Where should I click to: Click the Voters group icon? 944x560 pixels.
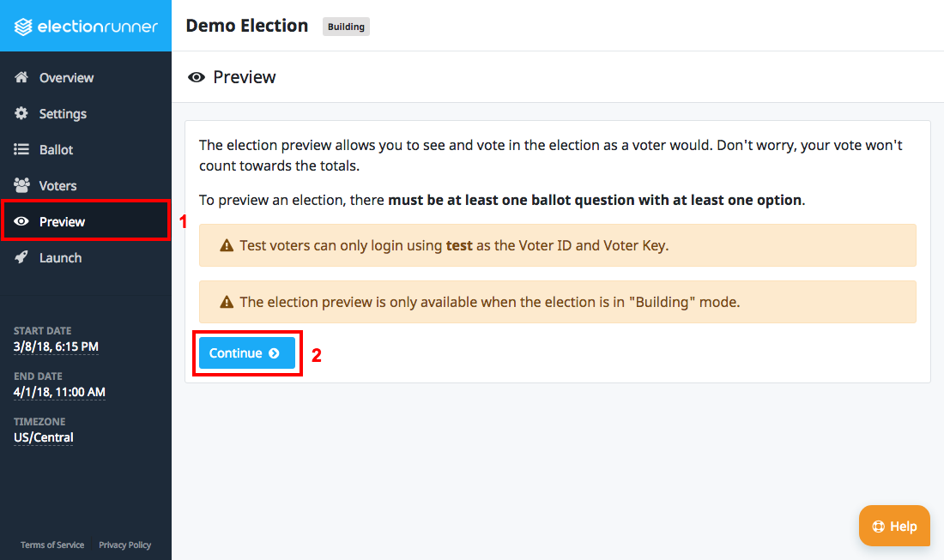pyautogui.click(x=21, y=185)
